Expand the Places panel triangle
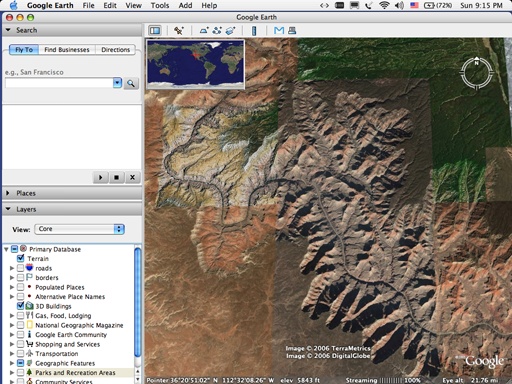The height and width of the screenshot is (384, 512). click(x=8, y=193)
